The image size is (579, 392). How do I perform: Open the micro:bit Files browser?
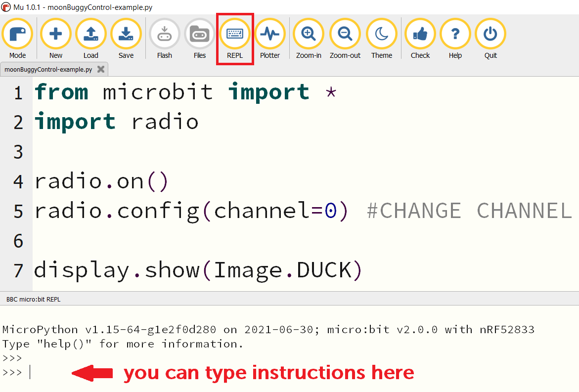pos(199,39)
